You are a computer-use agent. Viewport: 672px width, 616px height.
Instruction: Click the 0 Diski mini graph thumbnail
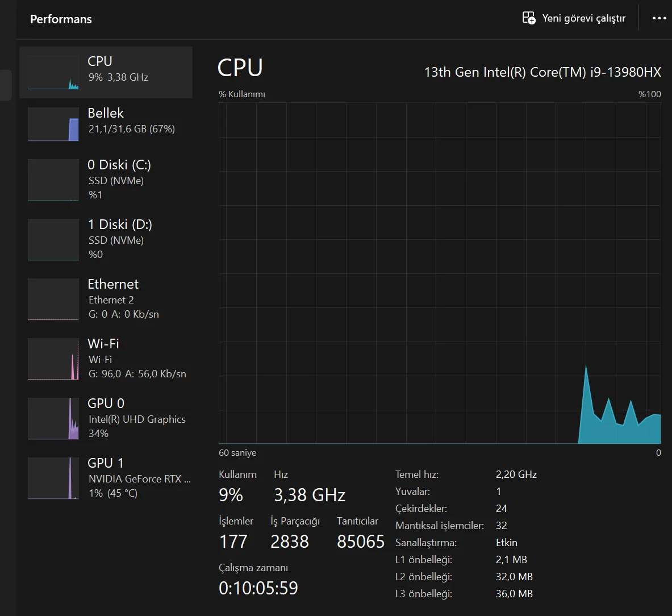coord(53,180)
